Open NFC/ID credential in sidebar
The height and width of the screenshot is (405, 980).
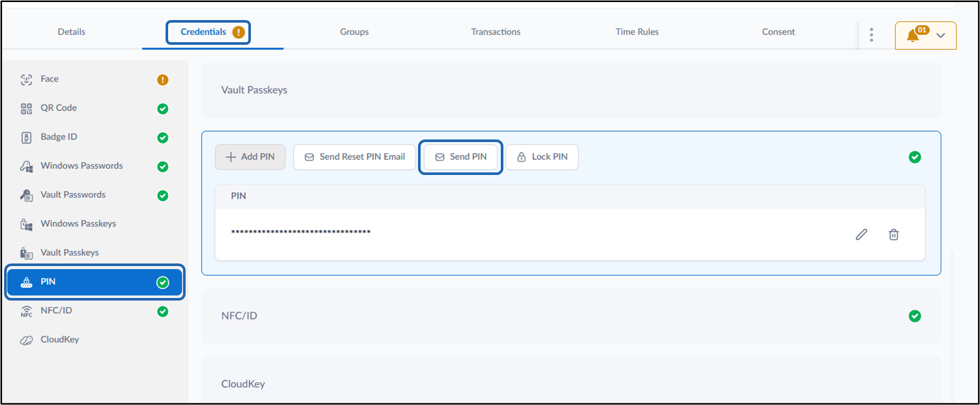95,311
